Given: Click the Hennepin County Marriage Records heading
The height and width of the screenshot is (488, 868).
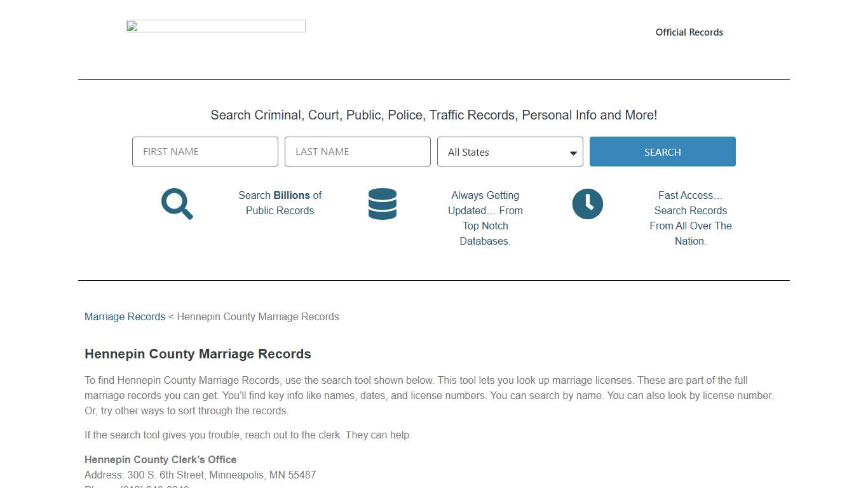Looking at the screenshot, I should point(198,354).
